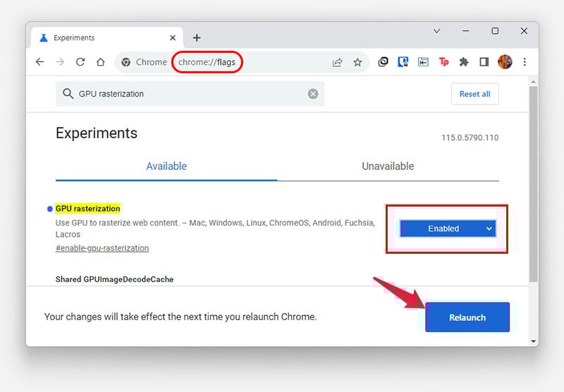
Task: Click the GPU rasterization search box
Action: tap(190, 94)
